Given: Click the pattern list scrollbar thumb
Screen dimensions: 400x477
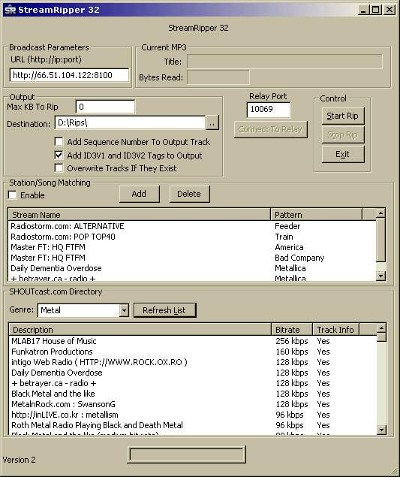Looking at the screenshot, I should pos(381,240).
